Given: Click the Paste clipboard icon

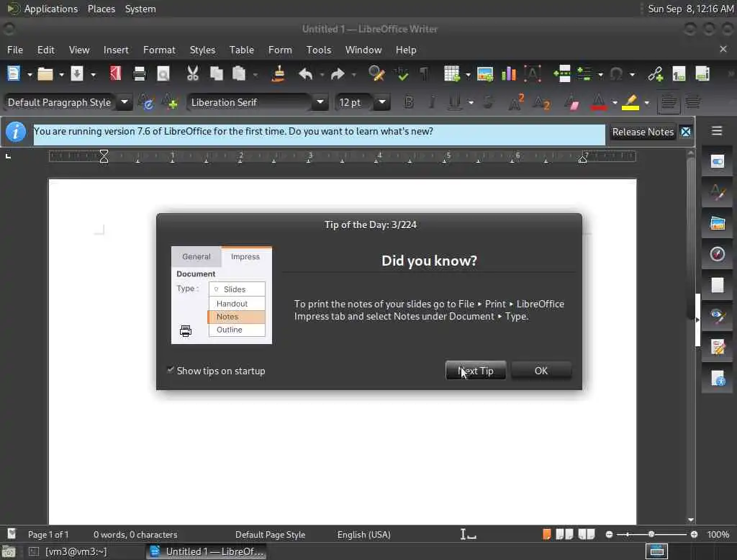Looking at the screenshot, I should pos(239,74).
